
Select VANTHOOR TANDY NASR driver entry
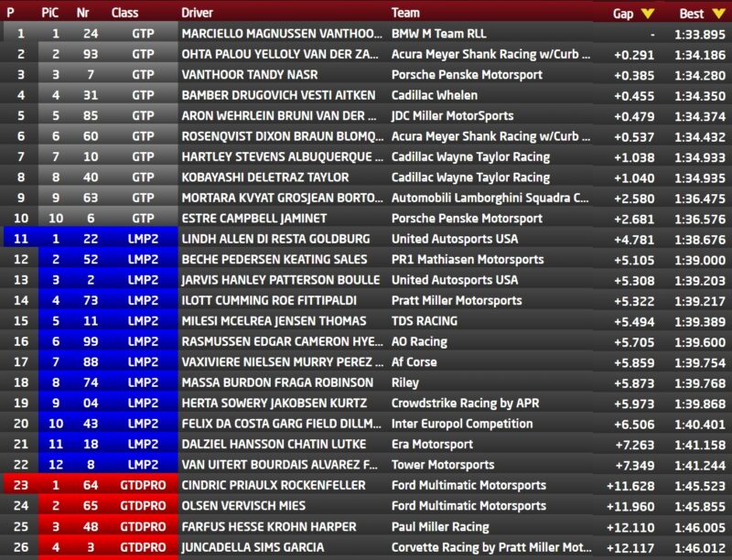pyautogui.click(x=249, y=75)
